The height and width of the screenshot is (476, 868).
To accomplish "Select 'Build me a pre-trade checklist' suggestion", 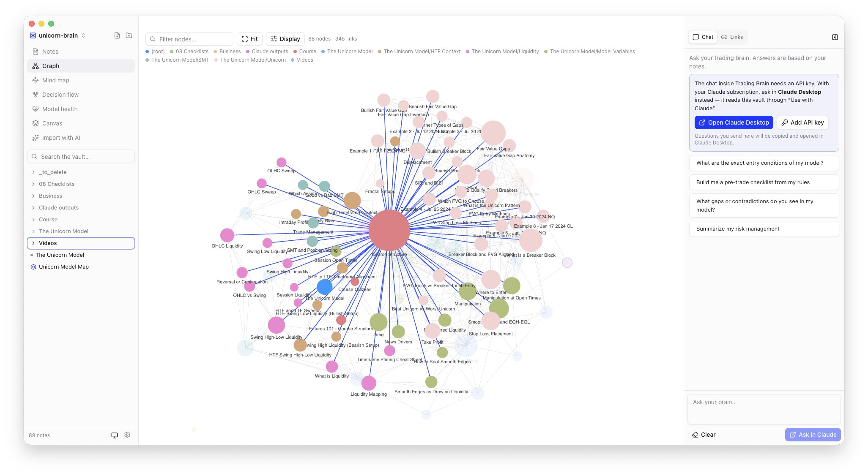I will 764,182.
